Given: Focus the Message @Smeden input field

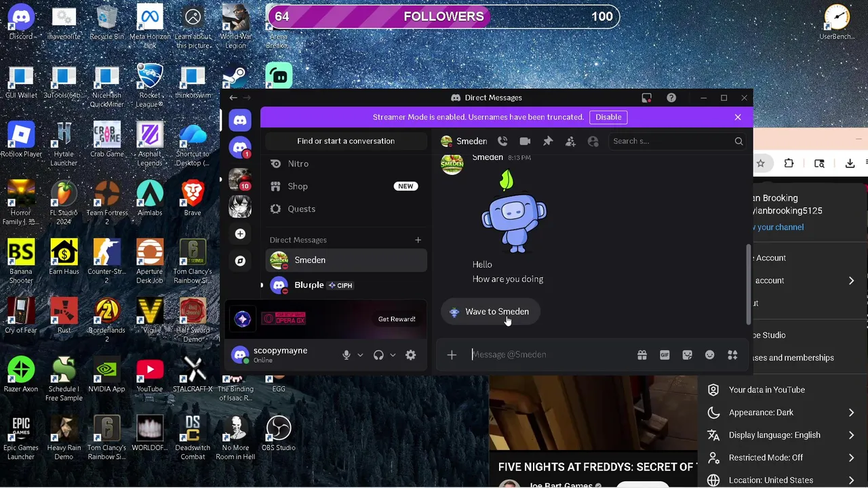Looking at the screenshot, I should [549, 354].
